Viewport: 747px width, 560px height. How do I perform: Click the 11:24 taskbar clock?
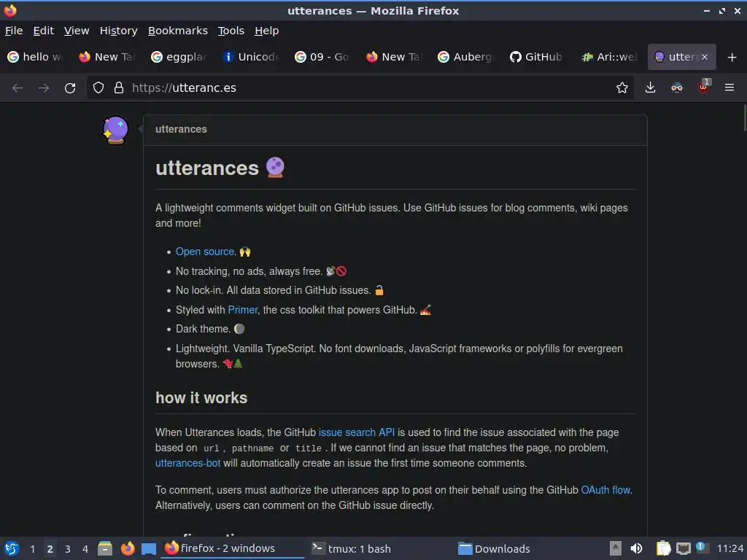(x=729, y=548)
